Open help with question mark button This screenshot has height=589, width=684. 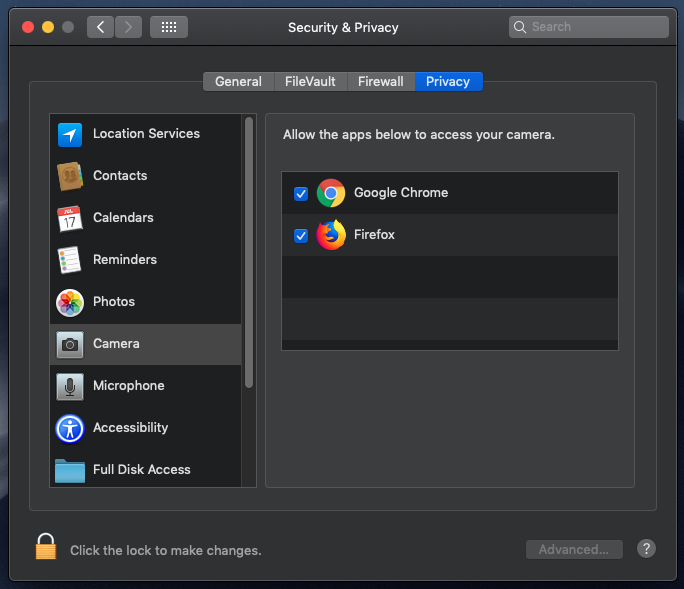(646, 548)
